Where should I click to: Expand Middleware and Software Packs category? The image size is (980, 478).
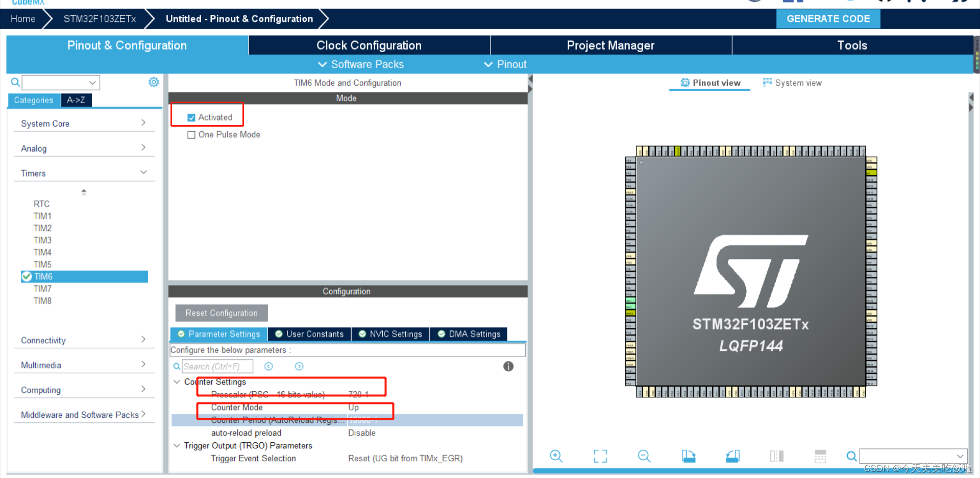[84, 415]
